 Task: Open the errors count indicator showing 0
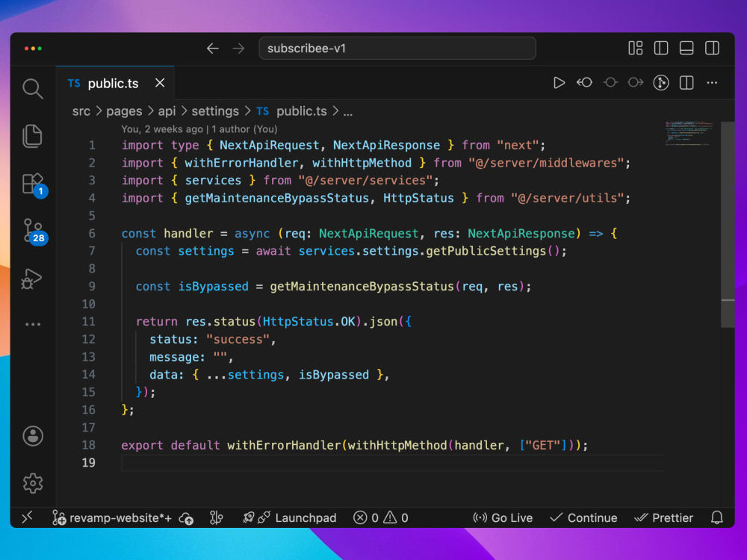click(366, 517)
